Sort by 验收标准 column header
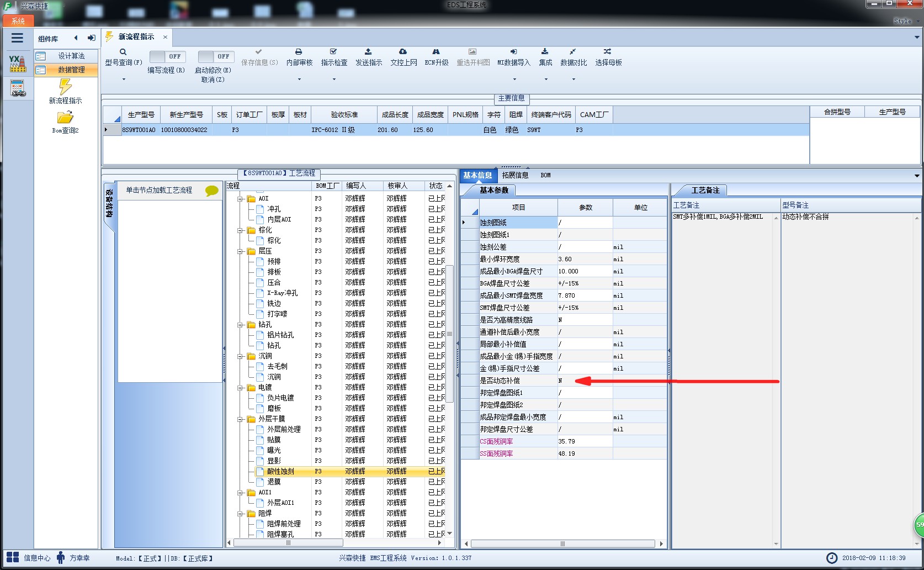This screenshot has height=570, width=924. 344,114
